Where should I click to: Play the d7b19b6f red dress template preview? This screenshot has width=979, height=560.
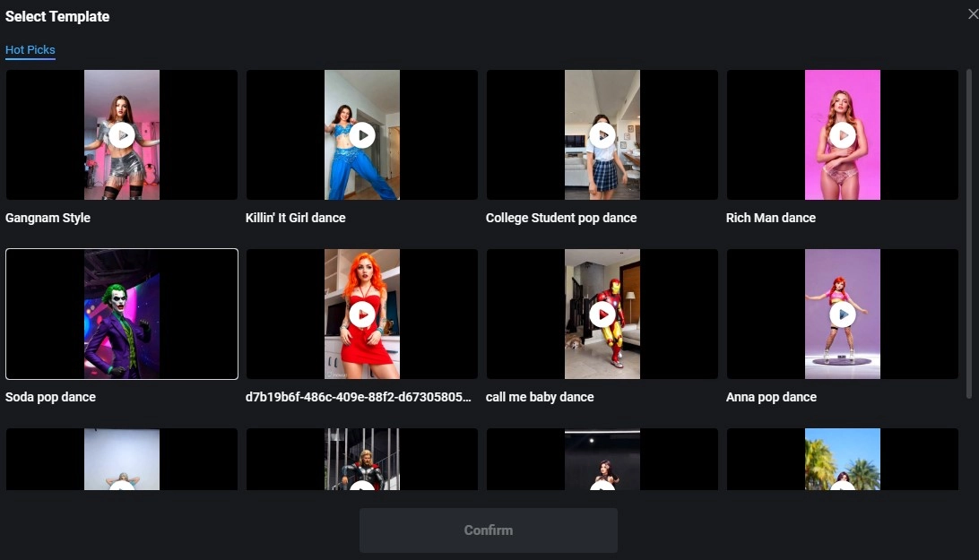pos(361,314)
